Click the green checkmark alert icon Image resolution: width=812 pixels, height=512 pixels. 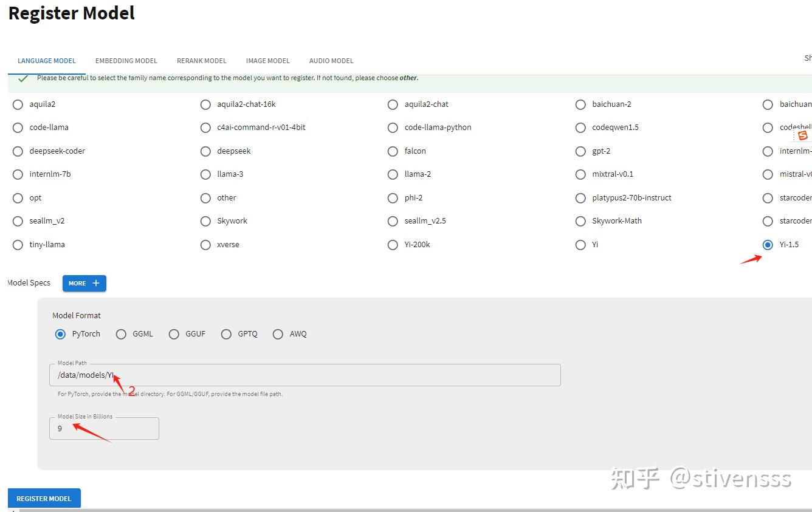pos(23,78)
